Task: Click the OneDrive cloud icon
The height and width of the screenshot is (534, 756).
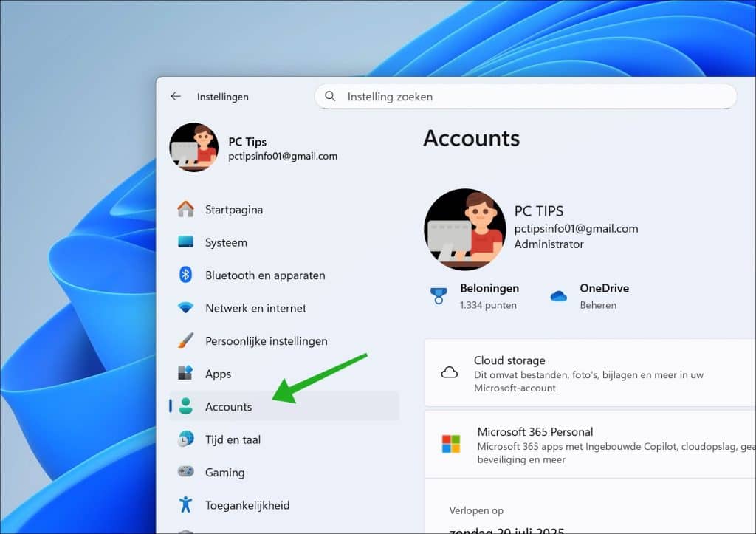Action: pos(558,295)
